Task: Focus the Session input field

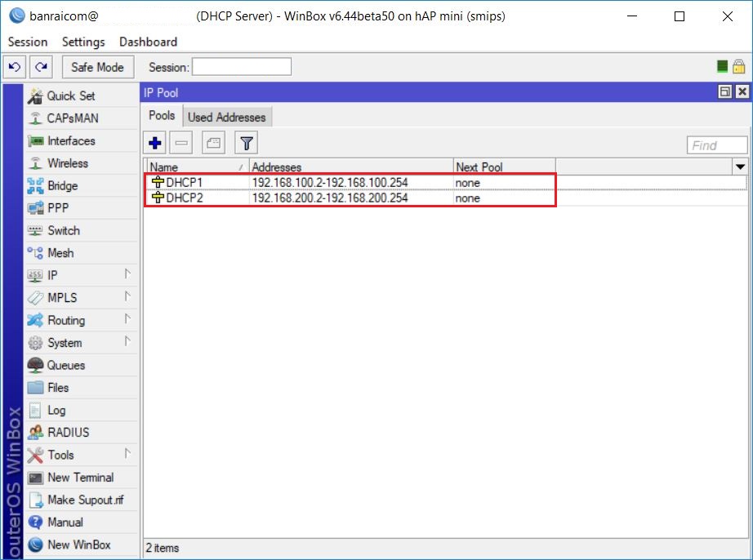Action: [242, 67]
